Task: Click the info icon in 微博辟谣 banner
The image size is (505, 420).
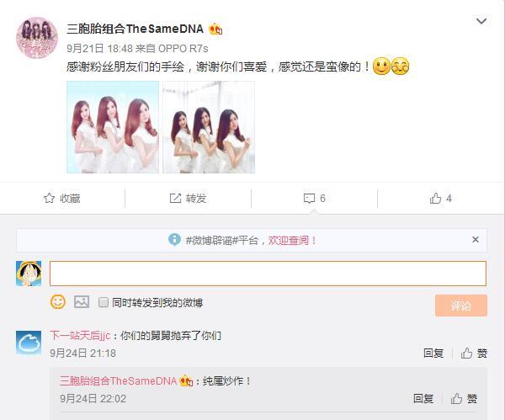Action: pos(174,240)
